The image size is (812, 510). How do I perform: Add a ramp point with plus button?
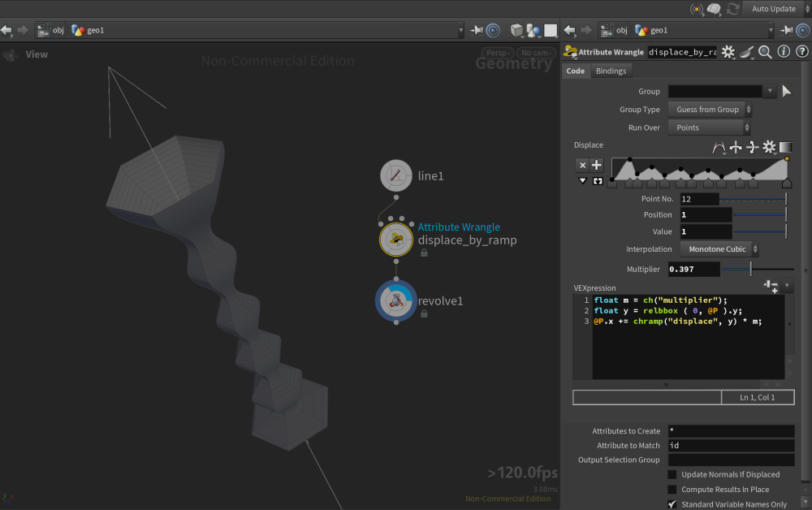coord(597,165)
